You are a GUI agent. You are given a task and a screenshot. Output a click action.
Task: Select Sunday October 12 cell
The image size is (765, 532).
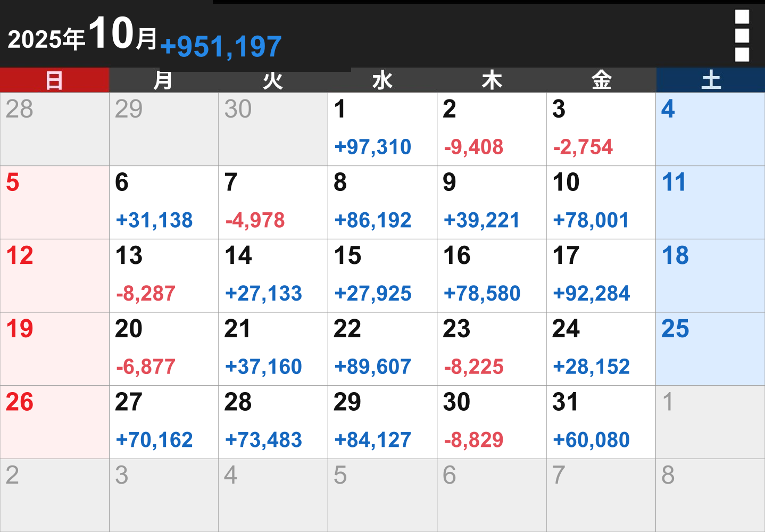click(54, 276)
